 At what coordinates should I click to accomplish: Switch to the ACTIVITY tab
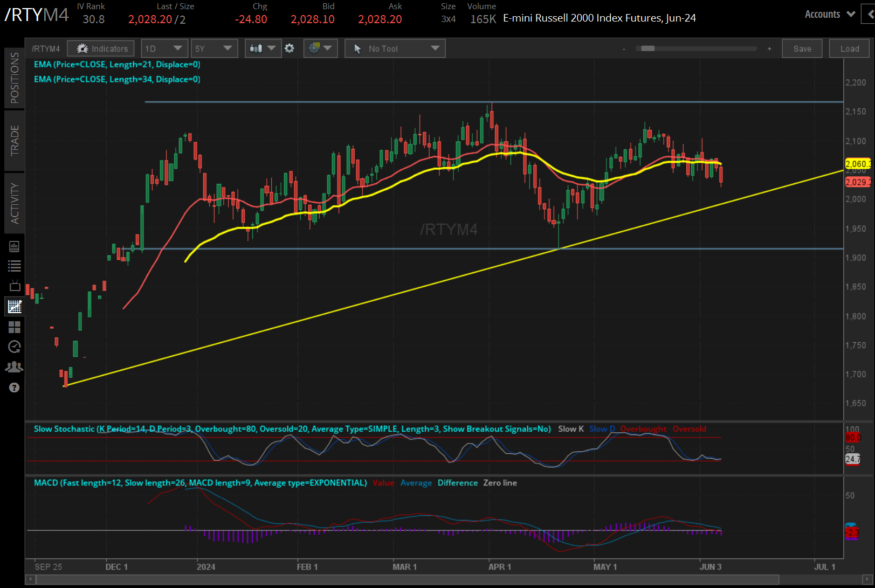click(15, 203)
